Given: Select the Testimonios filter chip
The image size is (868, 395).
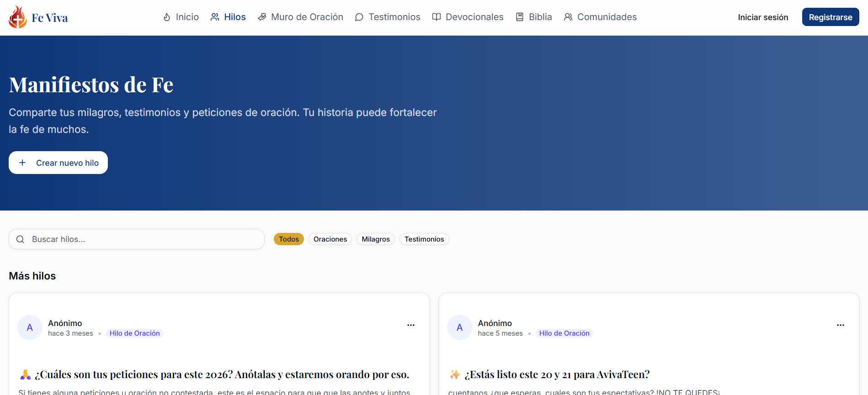Looking at the screenshot, I should point(424,239).
